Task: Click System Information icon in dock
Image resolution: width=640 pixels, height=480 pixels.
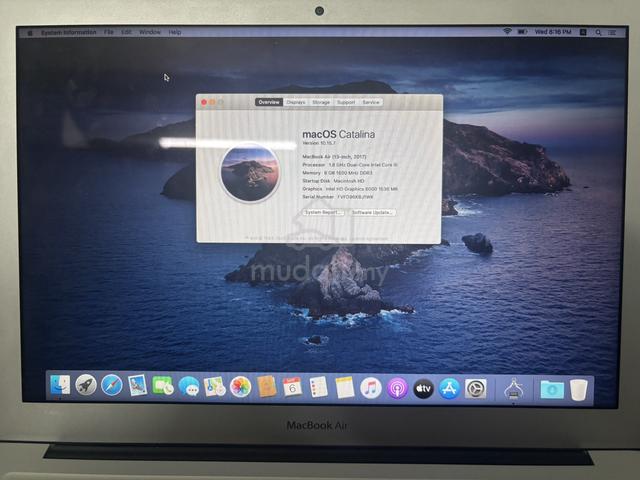Action: (x=513, y=389)
